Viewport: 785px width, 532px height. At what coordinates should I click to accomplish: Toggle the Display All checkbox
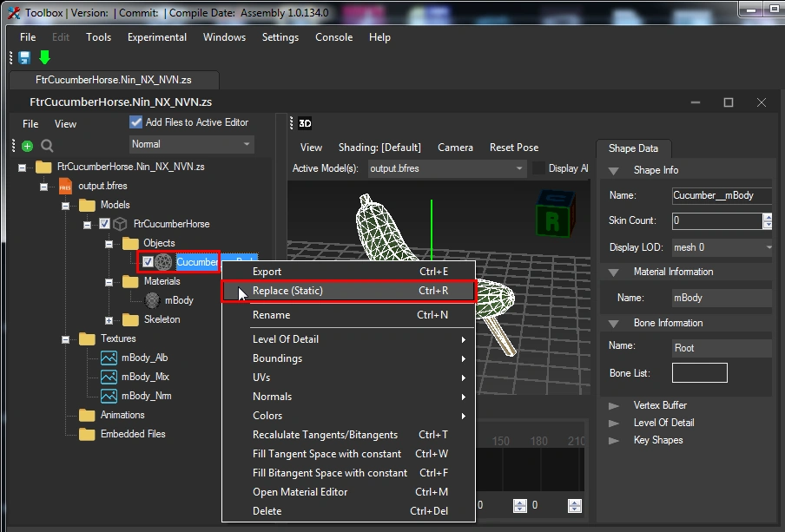[538, 168]
